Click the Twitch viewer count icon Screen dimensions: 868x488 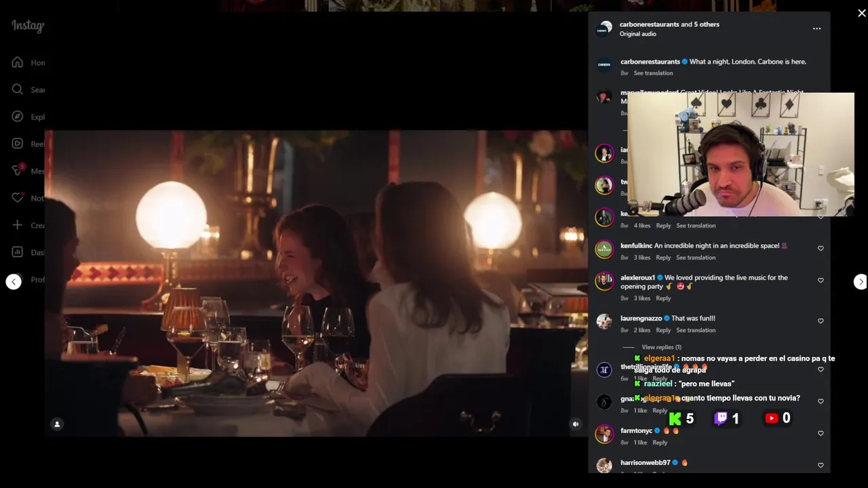click(x=721, y=419)
